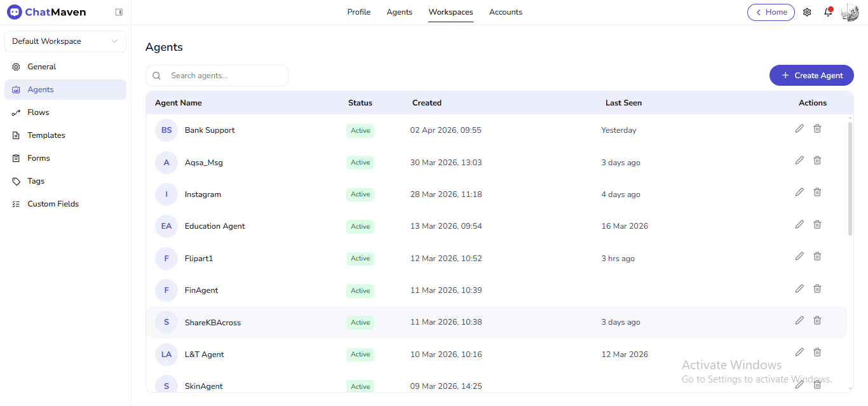Switch to the Profile tab

point(358,11)
